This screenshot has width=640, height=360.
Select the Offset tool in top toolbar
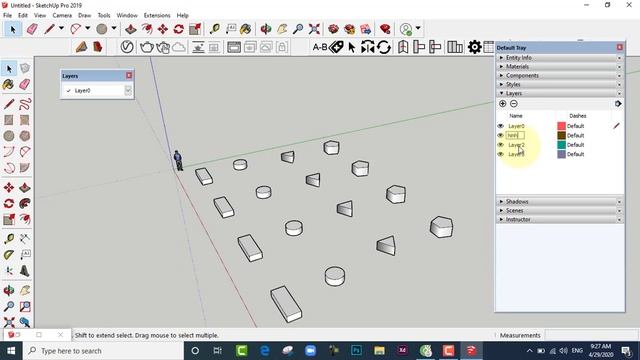click(x=147, y=29)
